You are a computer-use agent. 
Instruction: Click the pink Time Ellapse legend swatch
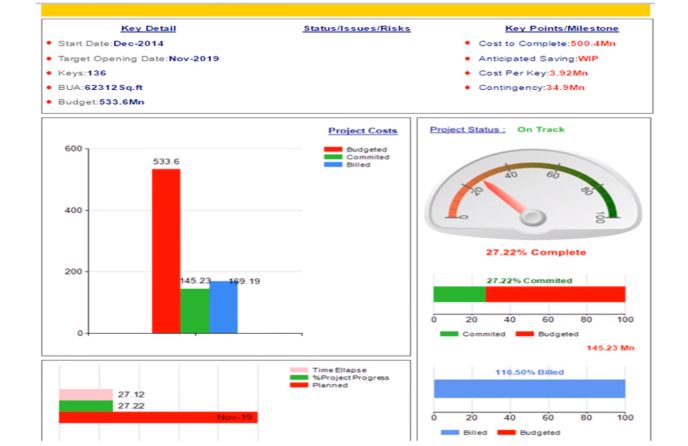(x=298, y=370)
